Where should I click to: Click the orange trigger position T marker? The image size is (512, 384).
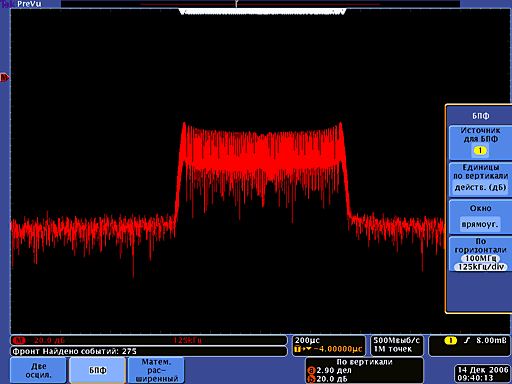(236, 4)
